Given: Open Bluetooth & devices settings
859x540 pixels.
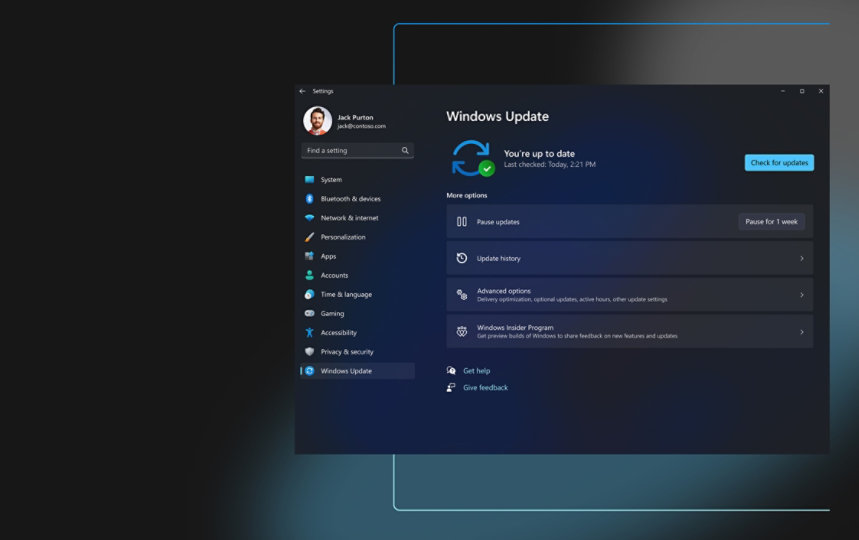Looking at the screenshot, I should (x=350, y=199).
